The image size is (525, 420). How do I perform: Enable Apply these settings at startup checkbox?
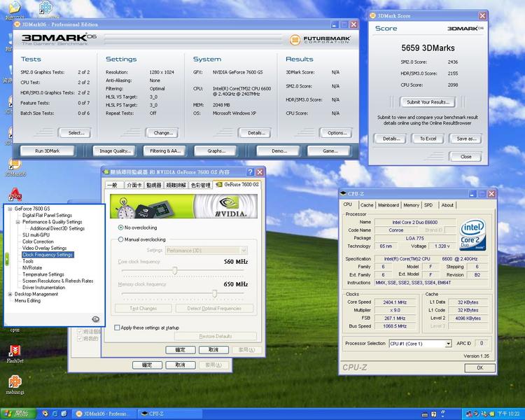tap(117, 328)
